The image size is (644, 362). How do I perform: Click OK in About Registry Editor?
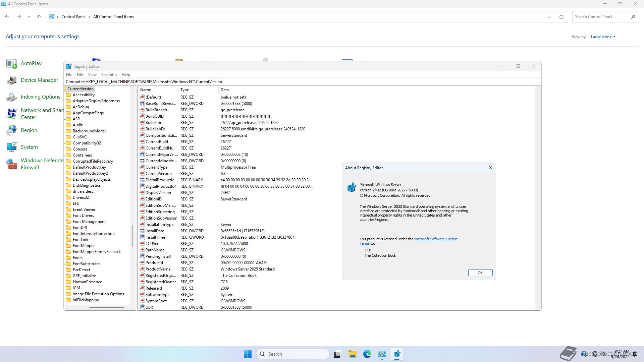pos(480,273)
